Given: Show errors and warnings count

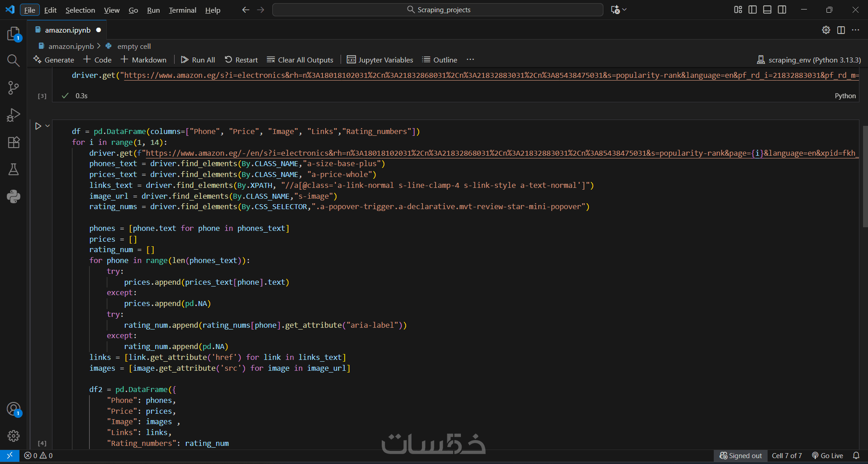Looking at the screenshot, I should [x=38, y=455].
